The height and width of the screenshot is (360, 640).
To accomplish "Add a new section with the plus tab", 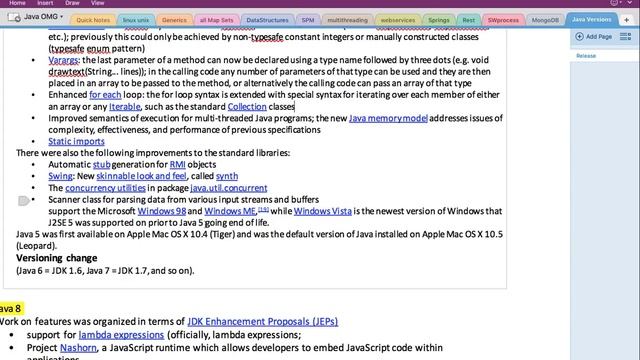I will [x=627, y=20].
